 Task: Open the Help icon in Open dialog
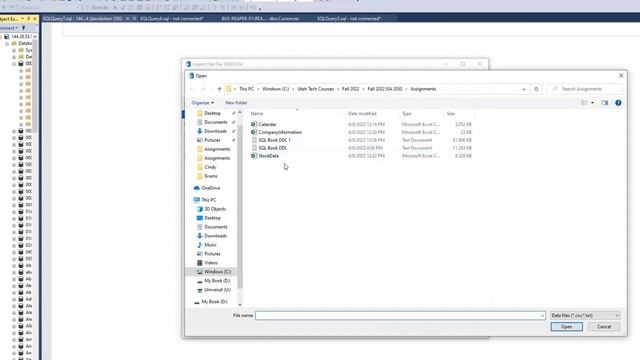point(618,103)
